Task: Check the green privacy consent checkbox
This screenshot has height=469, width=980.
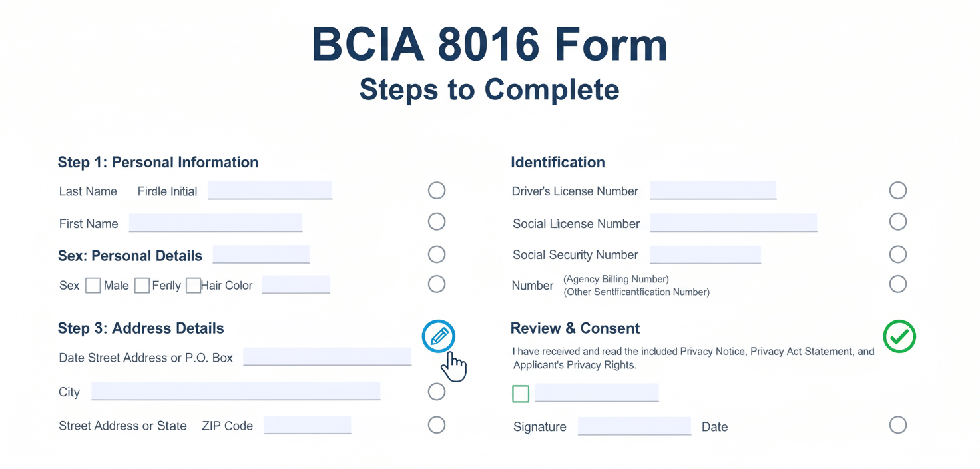Action: click(x=521, y=394)
